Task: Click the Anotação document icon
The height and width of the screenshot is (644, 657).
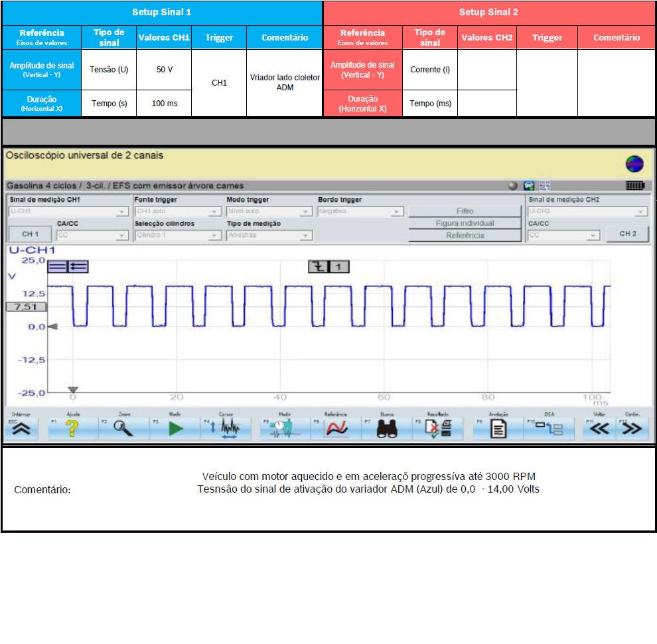Action: [x=498, y=429]
